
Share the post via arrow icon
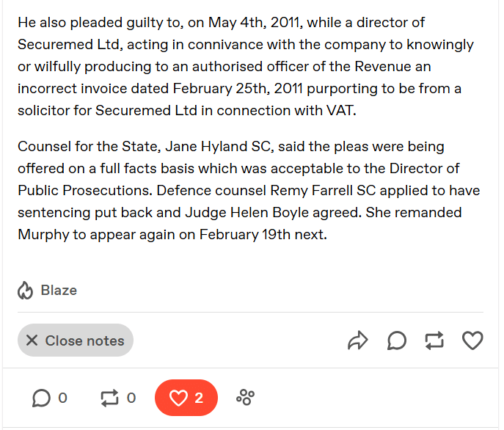pos(358,340)
